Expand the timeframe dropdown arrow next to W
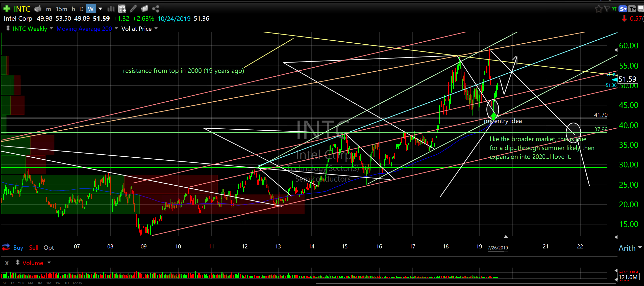The height and width of the screenshot is (286, 644). (x=100, y=9)
